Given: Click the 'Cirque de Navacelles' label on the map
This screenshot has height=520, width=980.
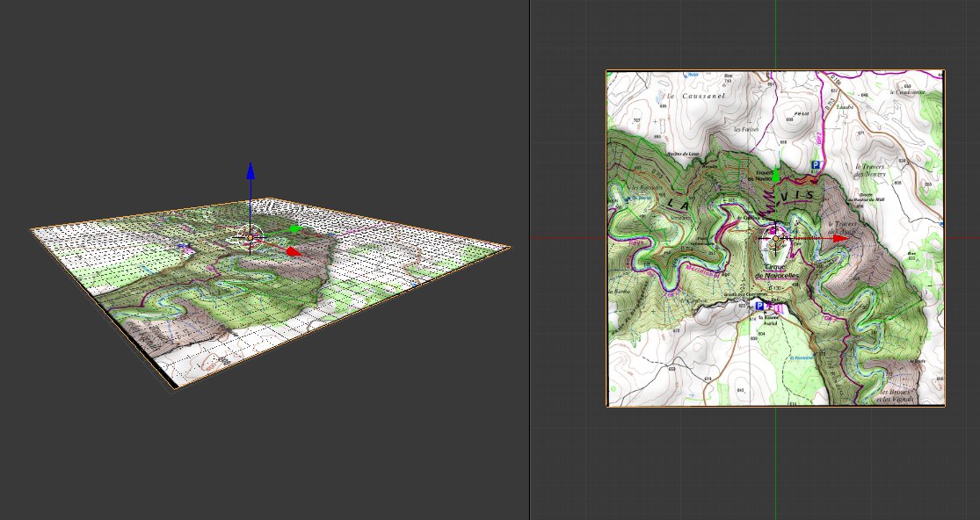Looking at the screenshot, I should (x=777, y=271).
